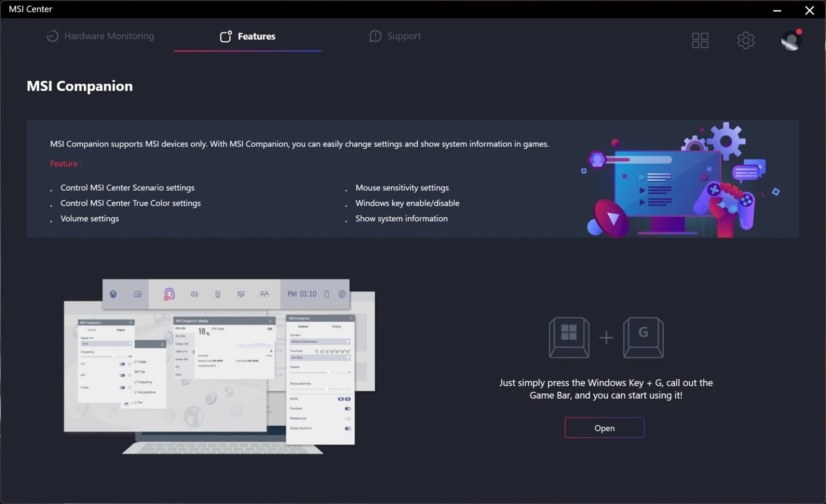The height and width of the screenshot is (504, 826).
Task: Click the 'Just simply press the Windows Key + G' text
Action: [x=606, y=389]
